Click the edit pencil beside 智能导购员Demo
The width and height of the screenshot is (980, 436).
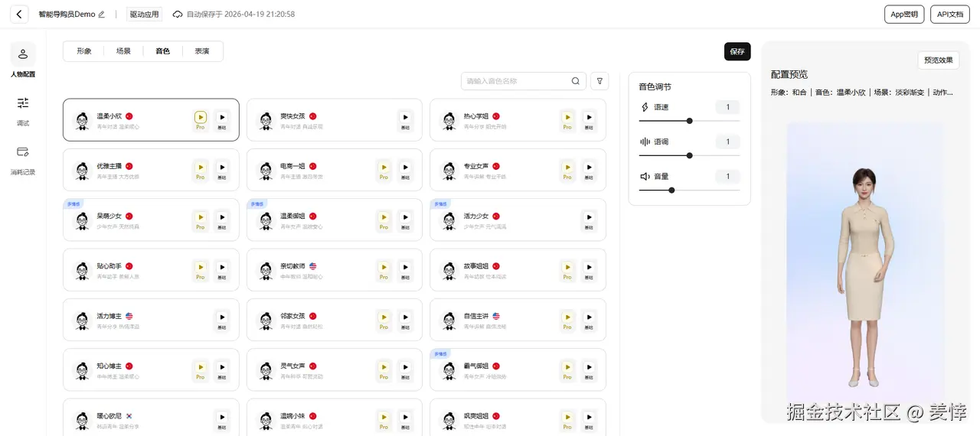tap(102, 15)
